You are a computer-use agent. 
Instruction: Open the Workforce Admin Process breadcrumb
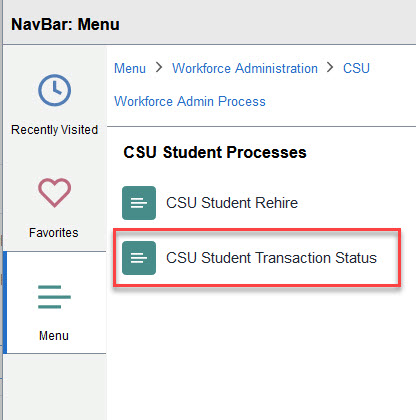[x=190, y=101]
